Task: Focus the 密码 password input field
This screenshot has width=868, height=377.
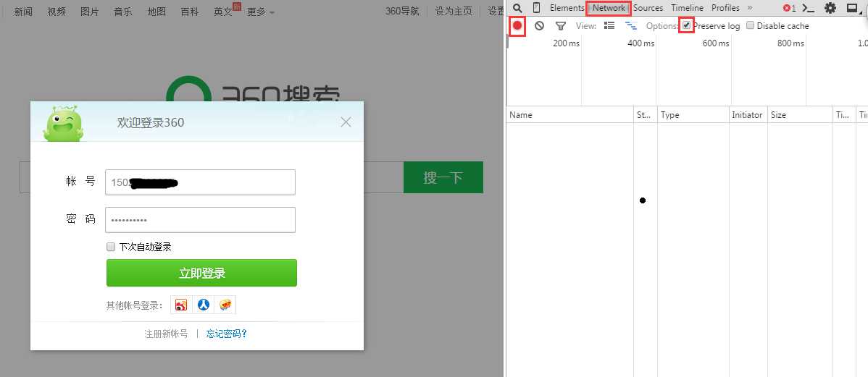Action: (x=201, y=220)
